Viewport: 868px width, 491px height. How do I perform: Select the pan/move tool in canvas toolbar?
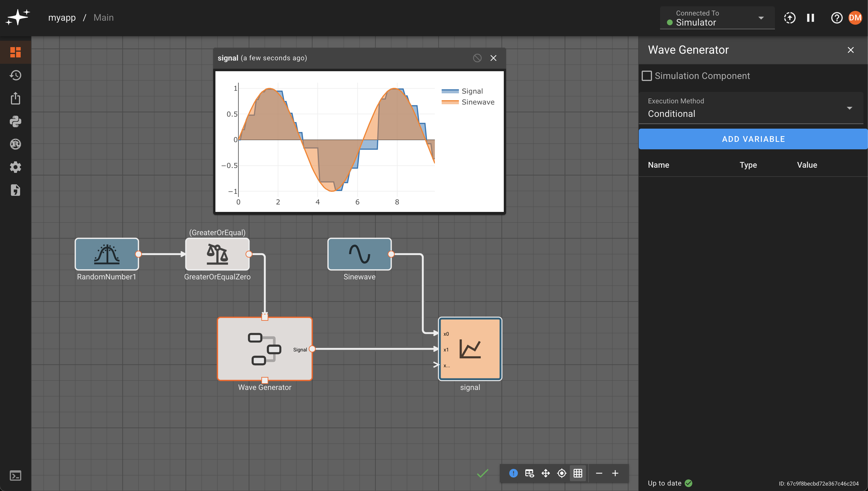[x=546, y=473]
